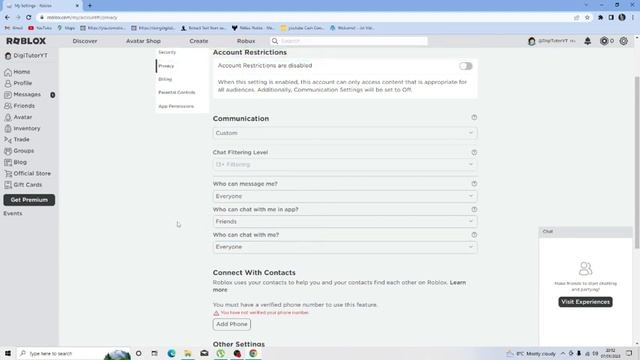Viewport: 640px width, 360px height.
Task: Click the Get Premium button
Action: [29, 200]
